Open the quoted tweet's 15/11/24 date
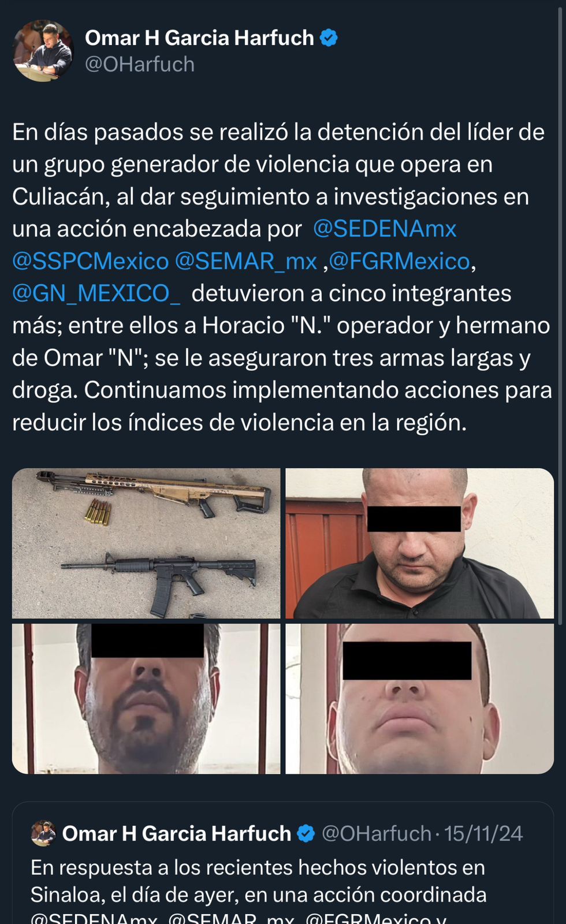Image resolution: width=566 pixels, height=924 pixels. (x=483, y=833)
